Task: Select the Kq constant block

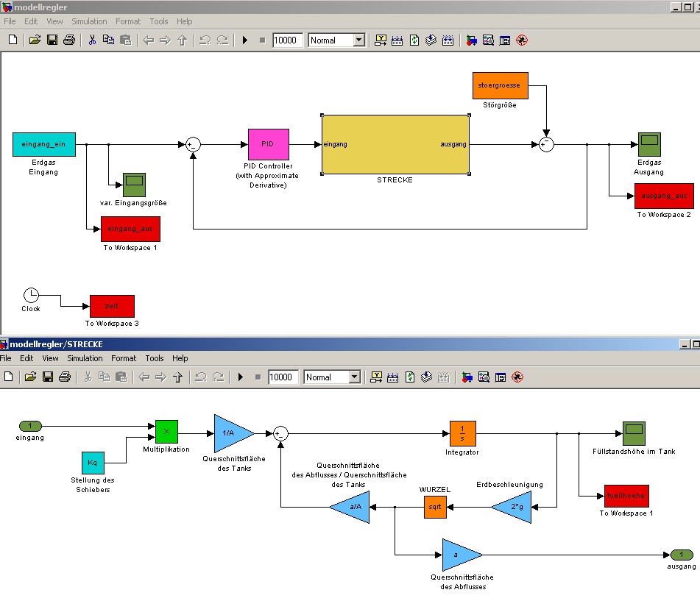Action: click(93, 463)
